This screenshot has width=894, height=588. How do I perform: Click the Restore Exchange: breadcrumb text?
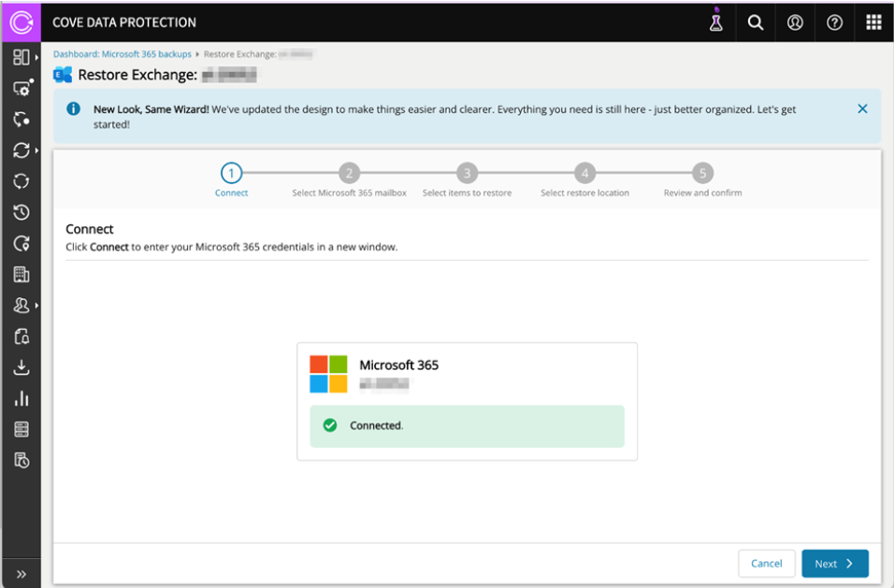coord(240,54)
